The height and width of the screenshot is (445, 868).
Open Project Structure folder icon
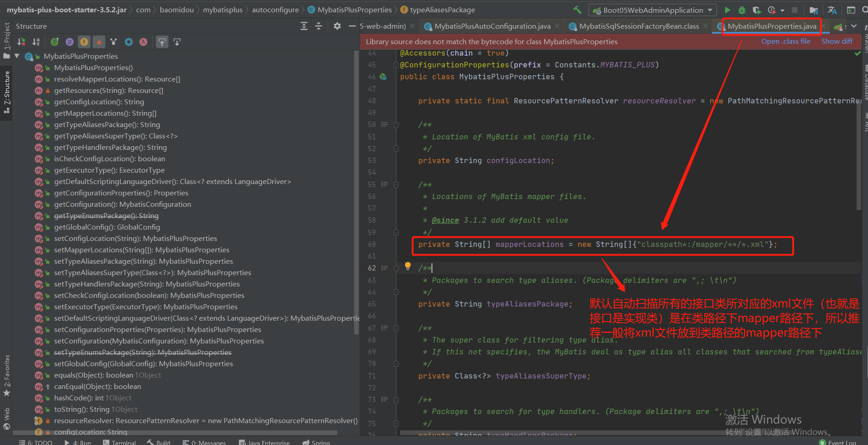pos(814,10)
